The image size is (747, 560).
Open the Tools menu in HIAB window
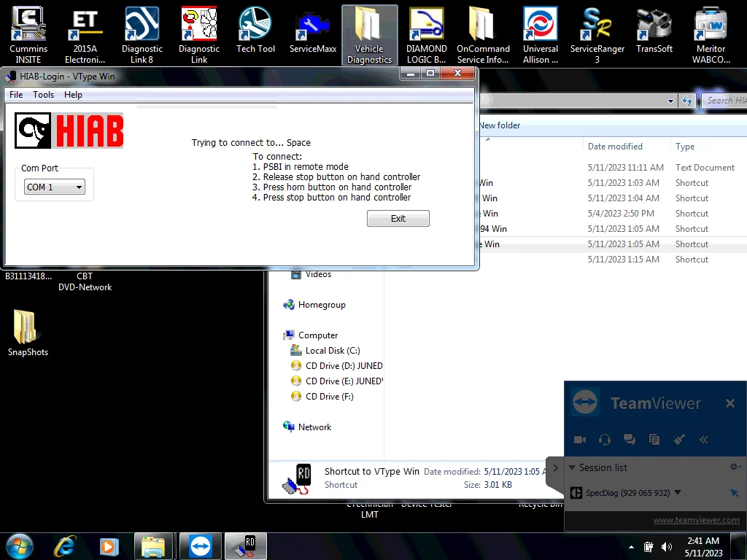pos(43,95)
